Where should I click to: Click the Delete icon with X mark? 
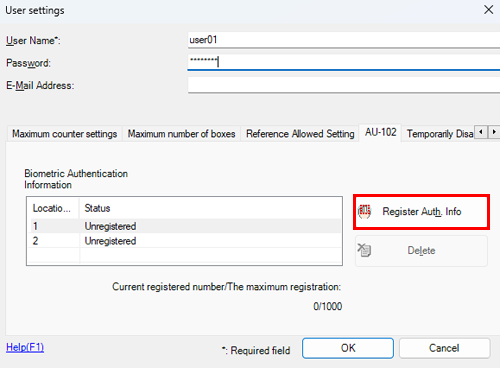[364, 250]
